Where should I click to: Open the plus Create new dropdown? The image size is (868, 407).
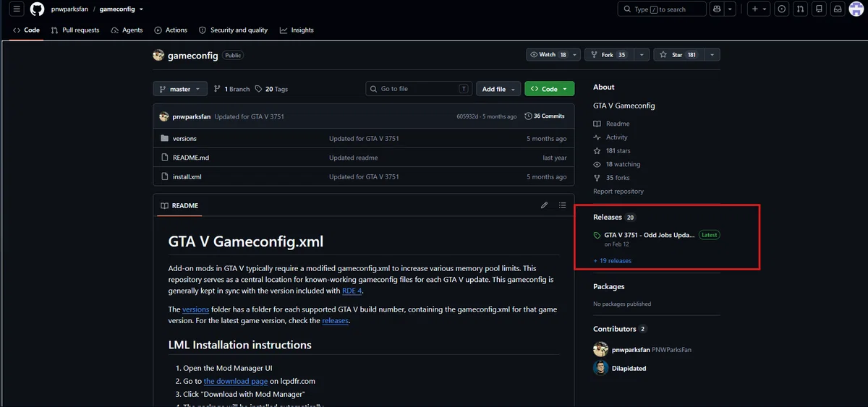pyautogui.click(x=759, y=9)
